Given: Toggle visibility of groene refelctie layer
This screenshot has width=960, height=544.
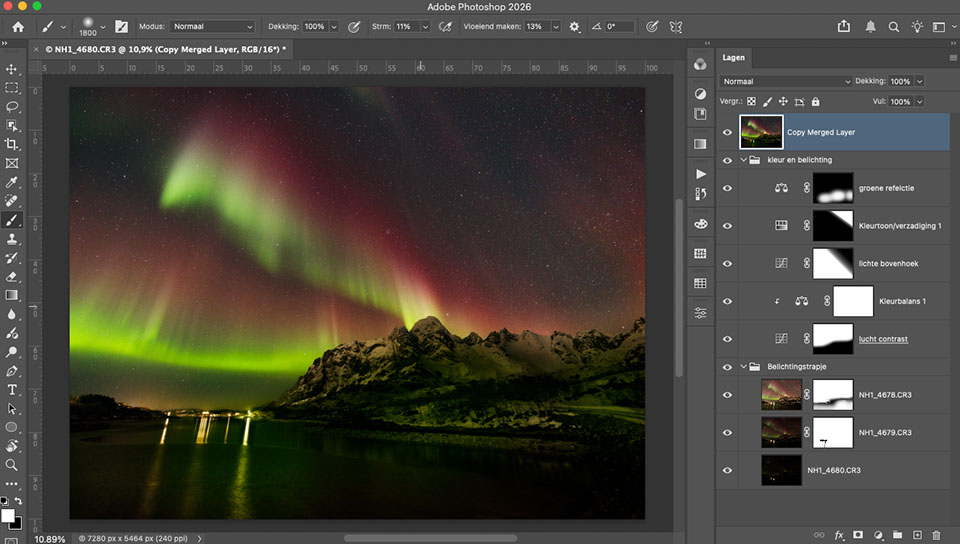Looking at the screenshot, I should pos(727,188).
